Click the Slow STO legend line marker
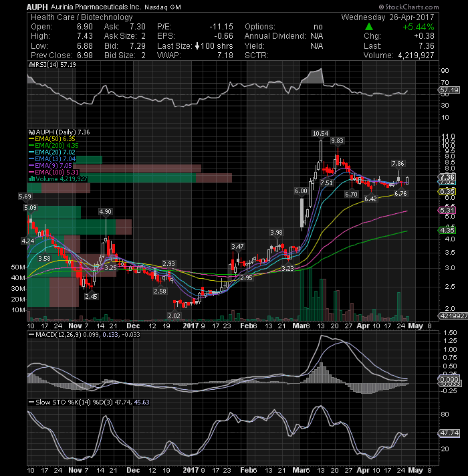Viewport: 468px width, 476px height. [31, 402]
